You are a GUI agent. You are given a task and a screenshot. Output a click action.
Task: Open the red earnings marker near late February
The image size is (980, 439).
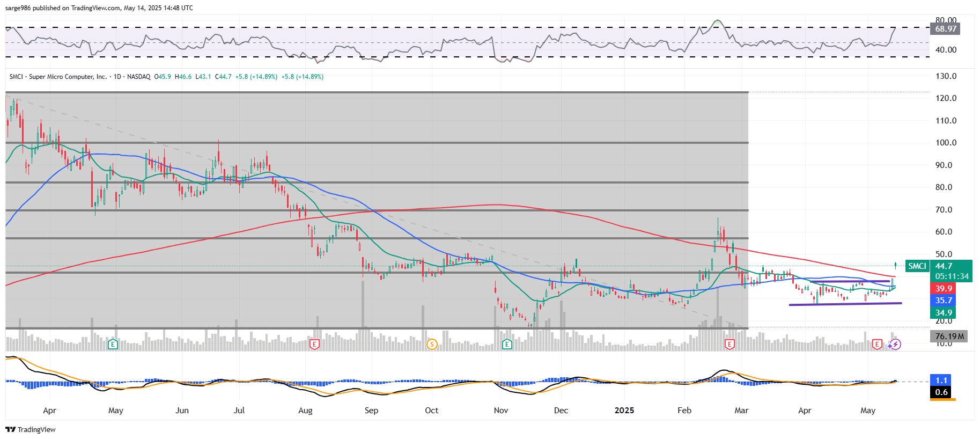click(x=730, y=344)
